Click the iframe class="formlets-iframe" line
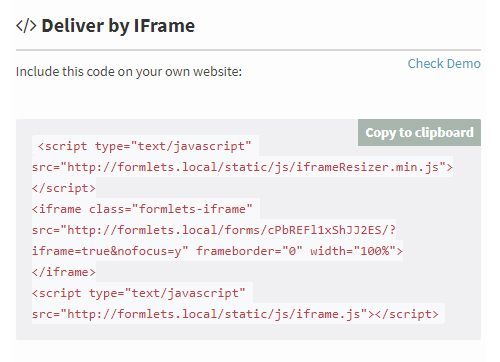The image size is (500, 362). coord(142,209)
